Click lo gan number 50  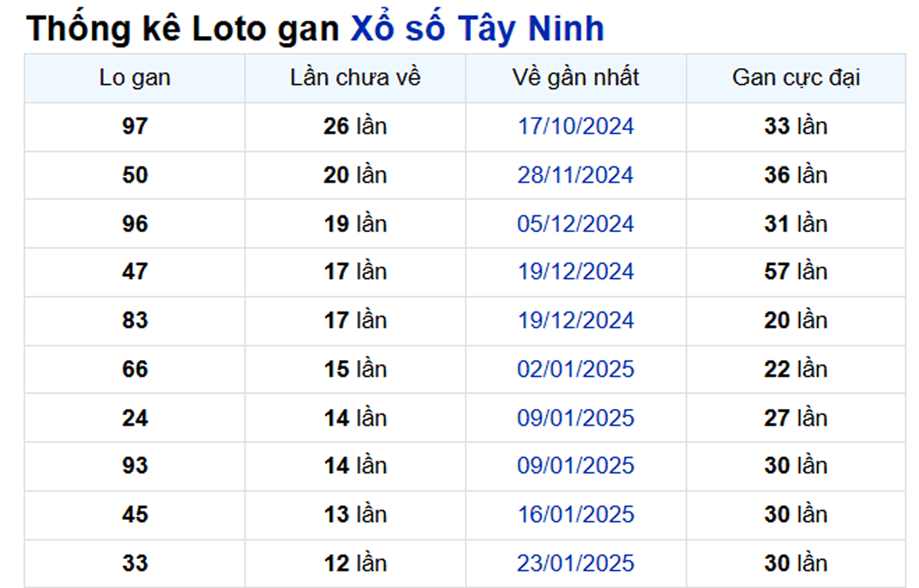point(135,175)
